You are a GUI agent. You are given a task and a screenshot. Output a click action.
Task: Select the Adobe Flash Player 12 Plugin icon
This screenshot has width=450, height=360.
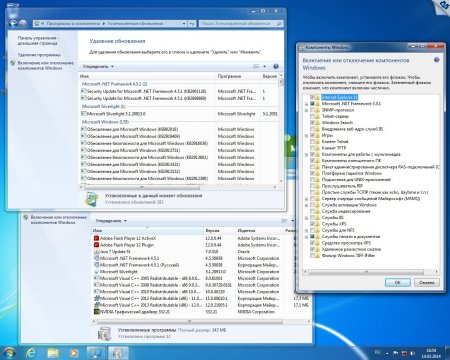coord(96,245)
